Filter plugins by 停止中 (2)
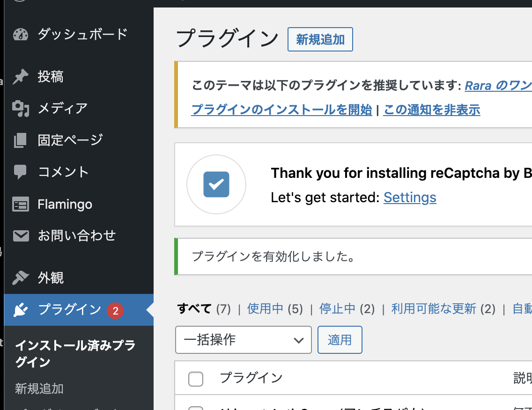Screen dimensions: 532x410 (x=337, y=308)
